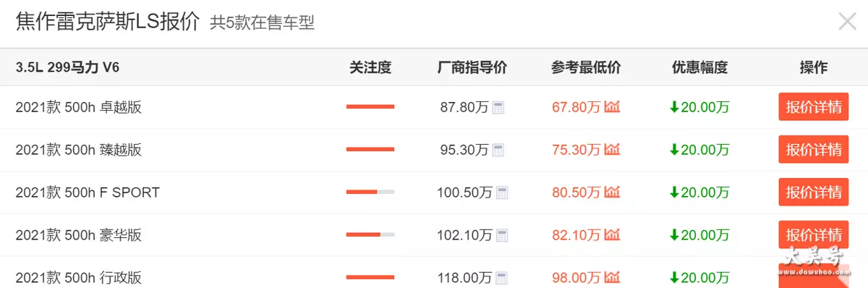This screenshot has height=288, width=868.
Task: Open 报价详情 for 500h 豪华版
Action: click(814, 235)
